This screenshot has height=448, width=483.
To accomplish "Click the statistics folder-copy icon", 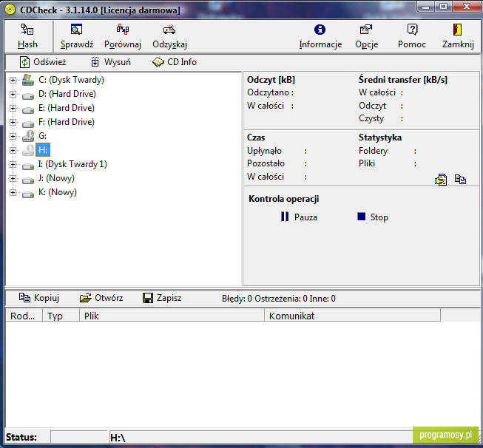I will pyautogui.click(x=441, y=180).
